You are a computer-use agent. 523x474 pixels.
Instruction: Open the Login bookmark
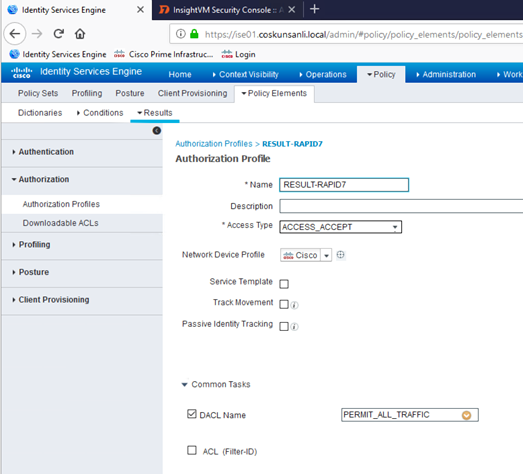238,54
